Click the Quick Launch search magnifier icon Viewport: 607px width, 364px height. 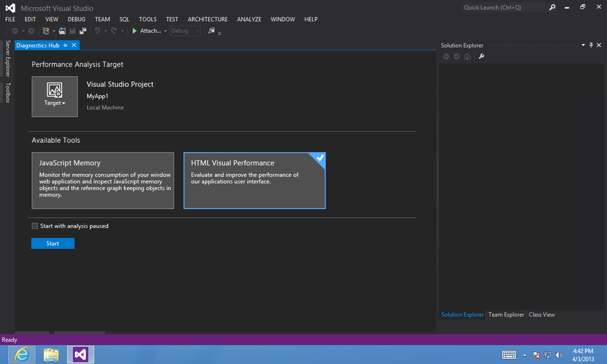[x=552, y=8]
